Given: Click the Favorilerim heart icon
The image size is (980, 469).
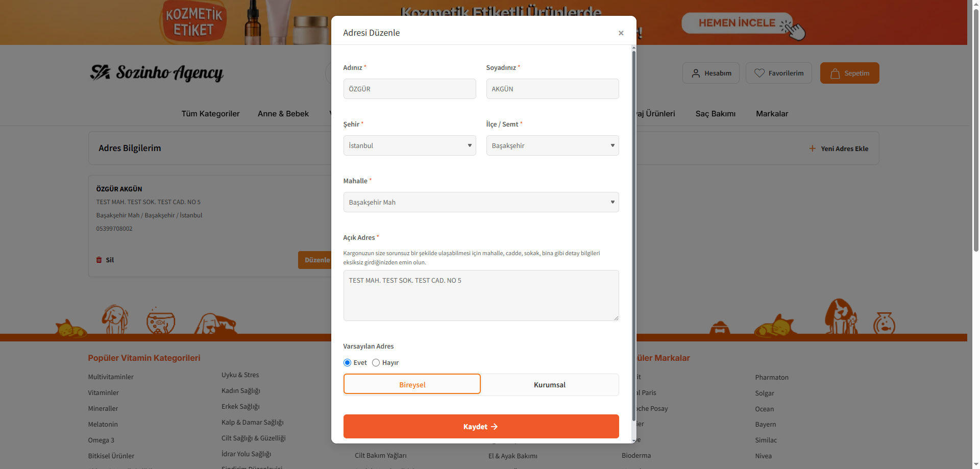Looking at the screenshot, I should point(759,73).
